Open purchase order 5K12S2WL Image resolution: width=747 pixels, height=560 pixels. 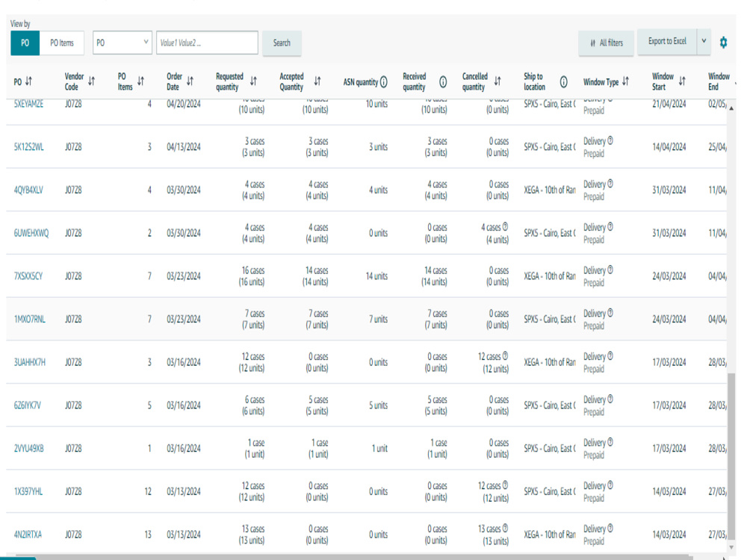tap(28, 147)
